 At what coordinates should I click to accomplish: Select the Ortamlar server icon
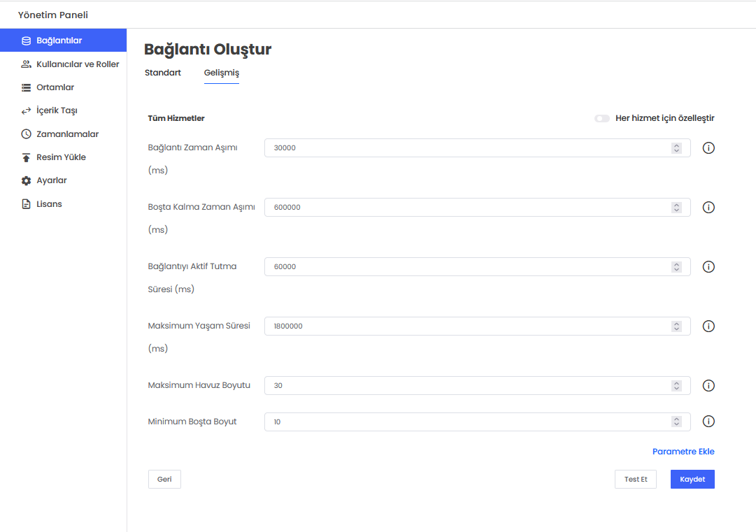pyautogui.click(x=26, y=87)
